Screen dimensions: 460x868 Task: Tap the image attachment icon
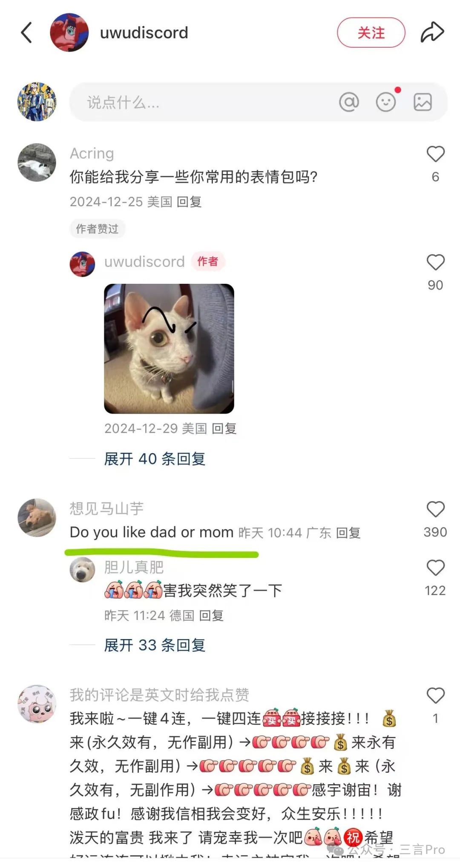[423, 102]
